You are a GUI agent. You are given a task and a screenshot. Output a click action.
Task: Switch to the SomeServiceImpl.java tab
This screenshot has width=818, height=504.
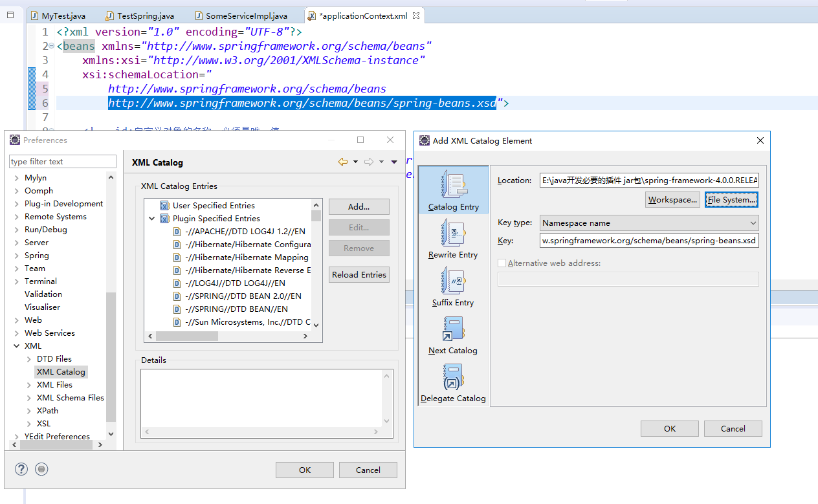[240, 16]
